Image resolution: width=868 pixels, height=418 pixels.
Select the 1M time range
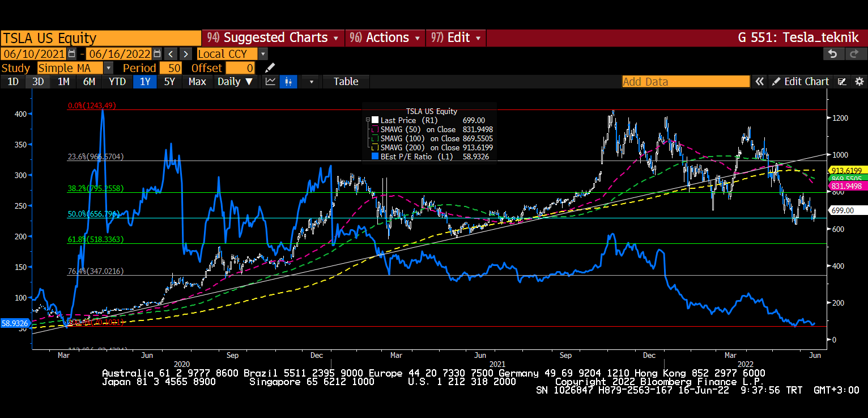click(63, 82)
